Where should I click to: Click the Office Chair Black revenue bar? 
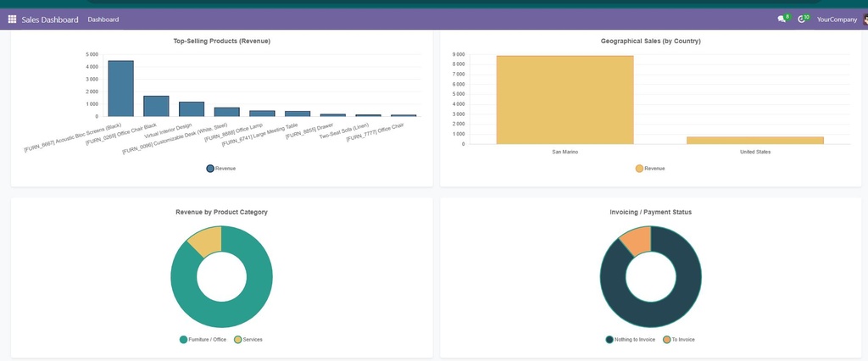tap(156, 106)
